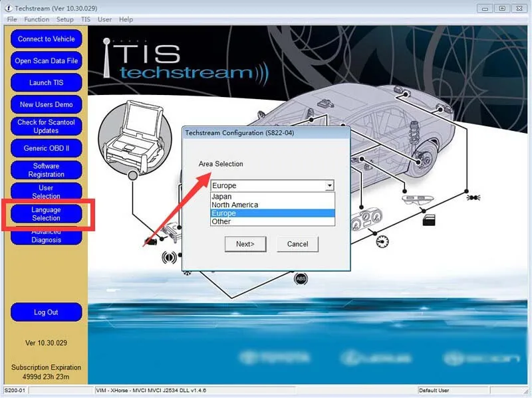The height and width of the screenshot is (398, 532).
Task: Click the wireless signal sensor icon
Action: point(169,258)
